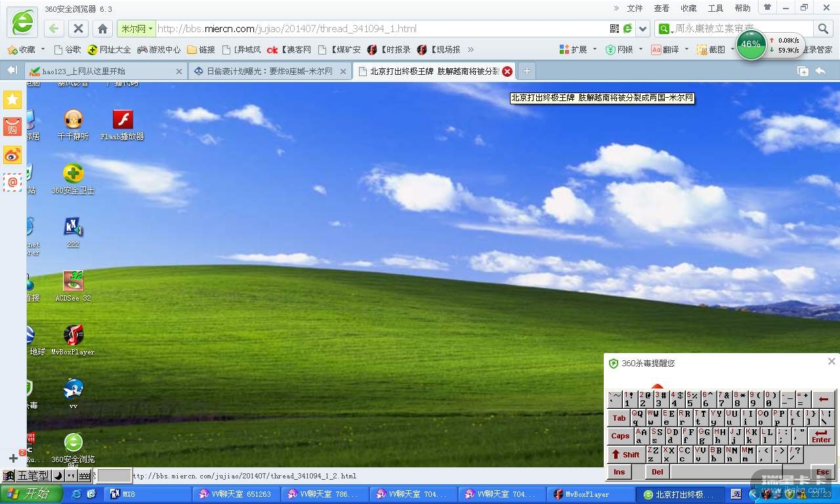The height and width of the screenshot is (504, 840).
Task: Open the 谷歌 bookmark
Action: pyautogui.click(x=68, y=49)
